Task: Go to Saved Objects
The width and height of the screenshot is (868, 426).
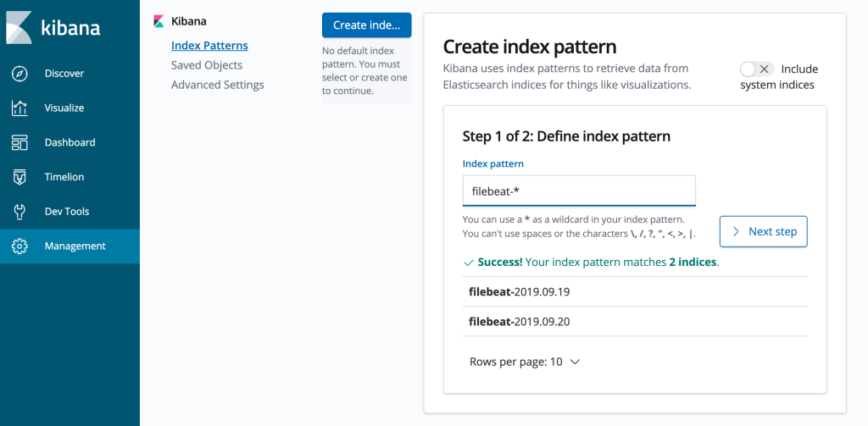Action: pyautogui.click(x=207, y=65)
